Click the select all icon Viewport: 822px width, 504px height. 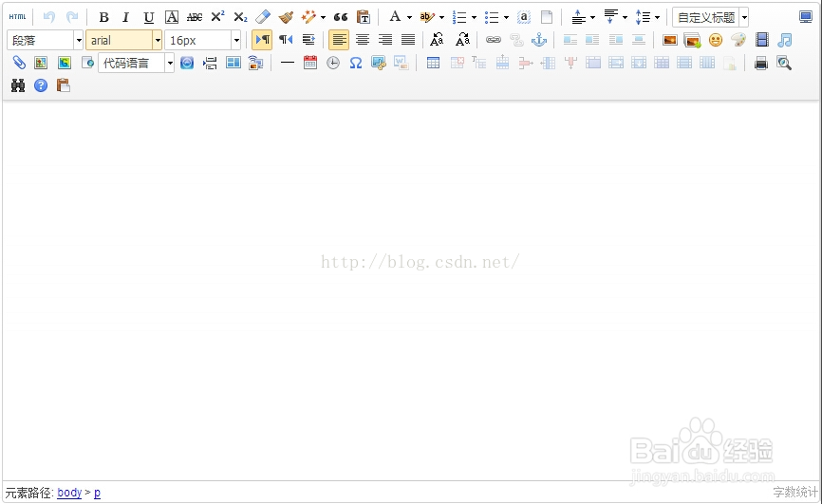(523, 17)
